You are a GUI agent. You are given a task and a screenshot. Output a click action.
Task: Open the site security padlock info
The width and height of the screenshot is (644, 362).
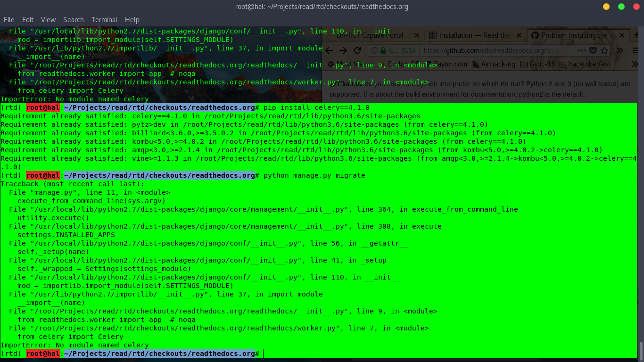point(382,50)
